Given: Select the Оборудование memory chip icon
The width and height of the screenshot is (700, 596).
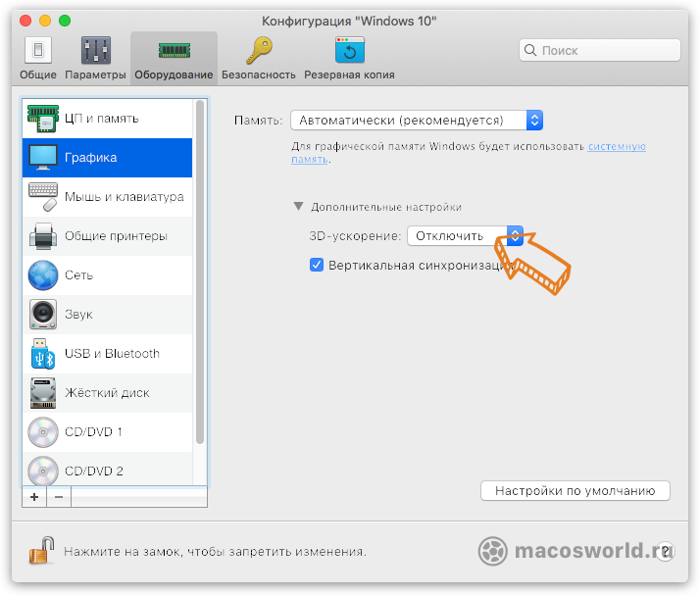Looking at the screenshot, I should tap(175, 50).
